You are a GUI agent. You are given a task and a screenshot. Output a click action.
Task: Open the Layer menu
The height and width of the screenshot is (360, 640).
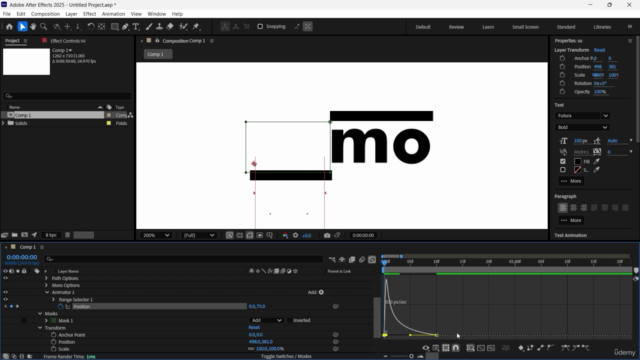(71, 14)
